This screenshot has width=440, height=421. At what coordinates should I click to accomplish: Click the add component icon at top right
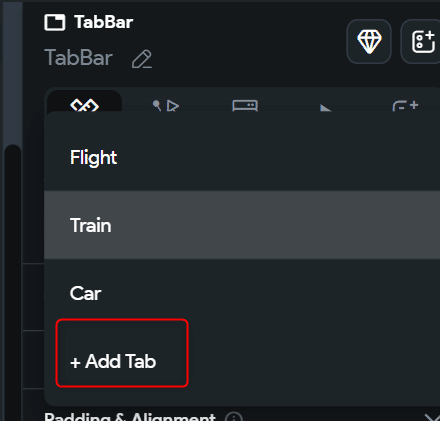pos(423,41)
